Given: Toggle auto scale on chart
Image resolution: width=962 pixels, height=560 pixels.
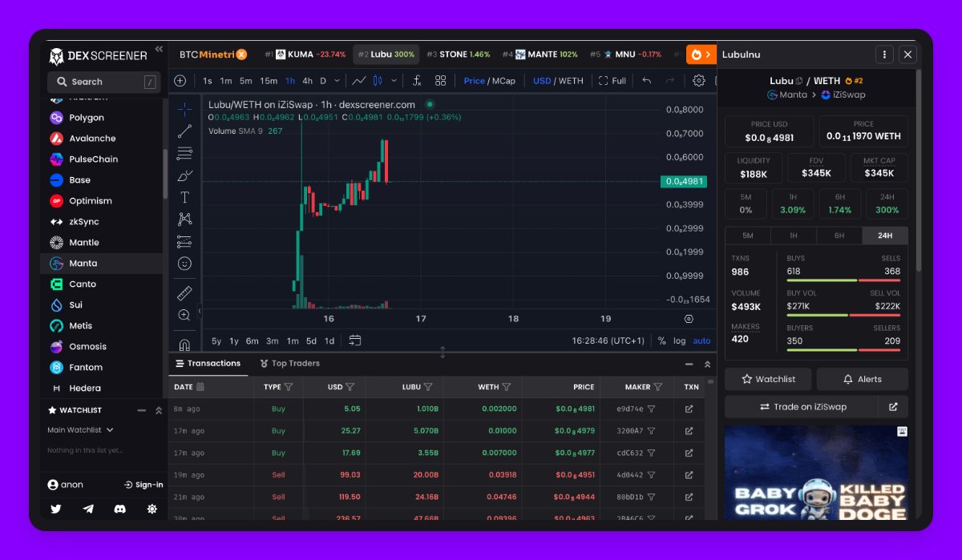Looking at the screenshot, I should (701, 340).
